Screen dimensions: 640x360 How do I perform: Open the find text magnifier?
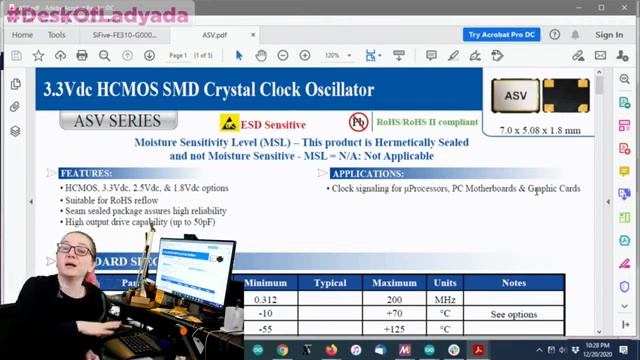(104, 56)
